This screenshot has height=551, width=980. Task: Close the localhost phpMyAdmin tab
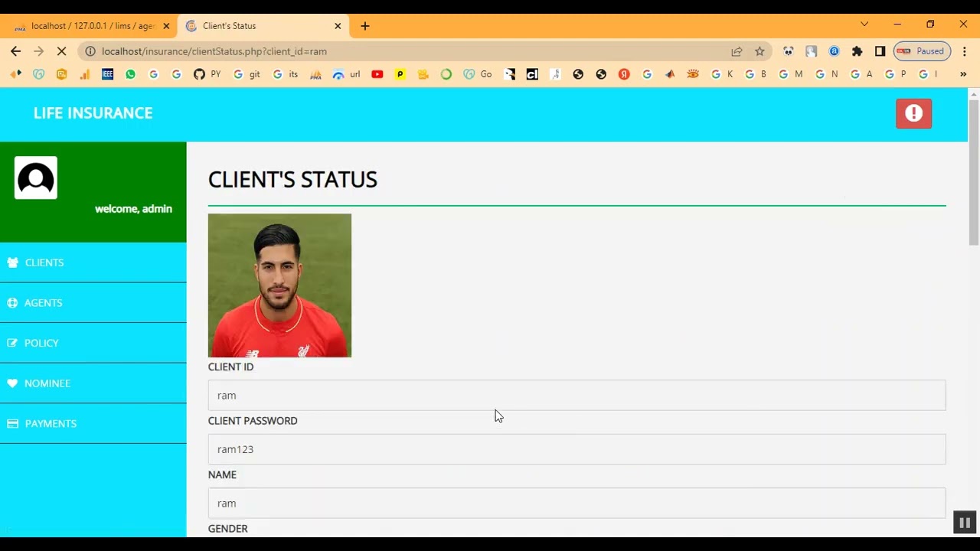[166, 26]
